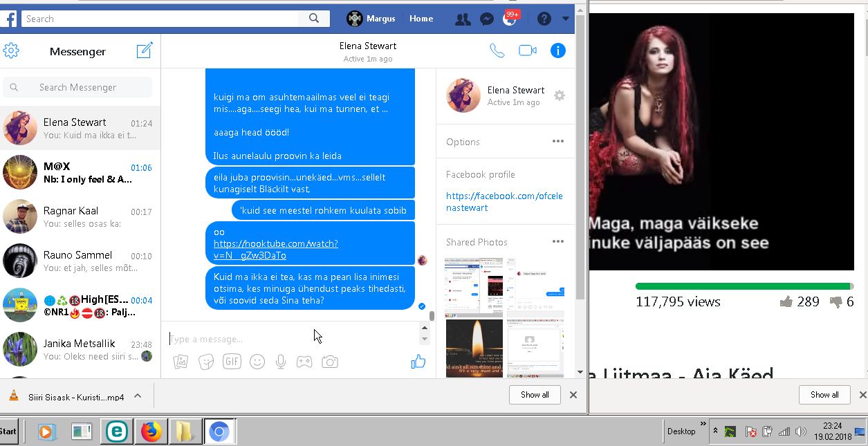Choose a GIF to send
Image resolution: width=868 pixels, height=446 pixels.
pyautogui.click(x=232, y=362)
